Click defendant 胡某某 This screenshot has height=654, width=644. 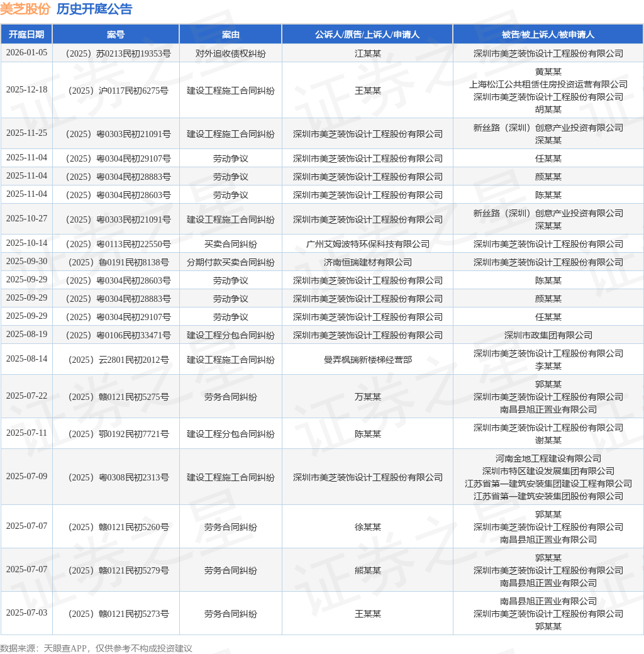[x=548, y=109]
